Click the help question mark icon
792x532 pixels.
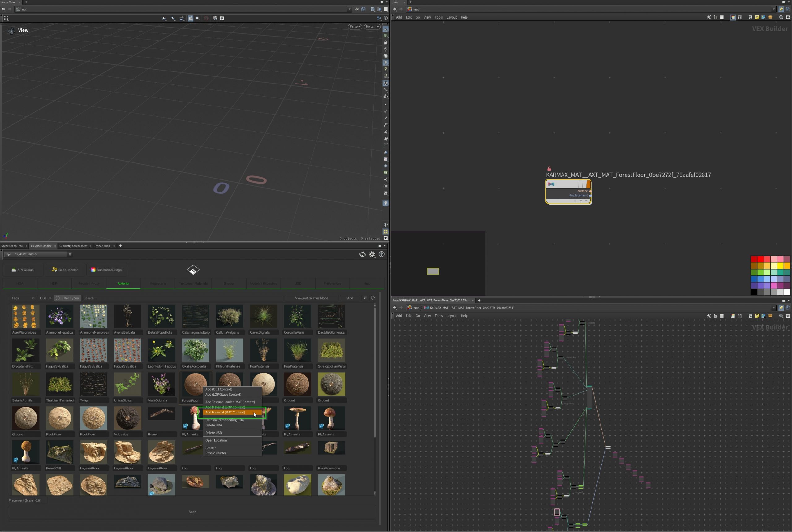pyautogui.click(x=381, y=254)
